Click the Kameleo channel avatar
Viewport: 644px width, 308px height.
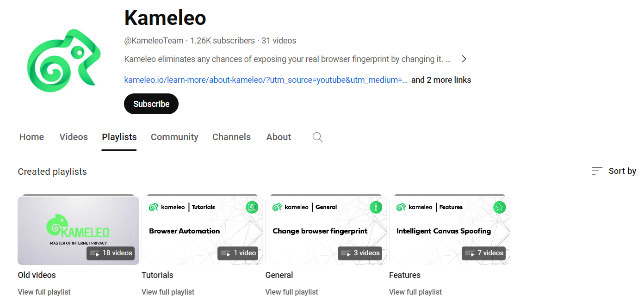click(x=64, y=59)
